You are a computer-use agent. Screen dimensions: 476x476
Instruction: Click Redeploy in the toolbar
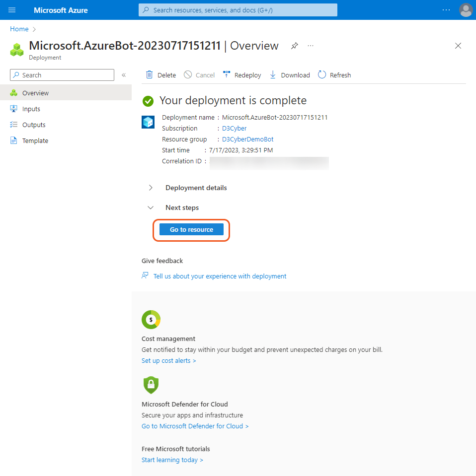(242, 75)
